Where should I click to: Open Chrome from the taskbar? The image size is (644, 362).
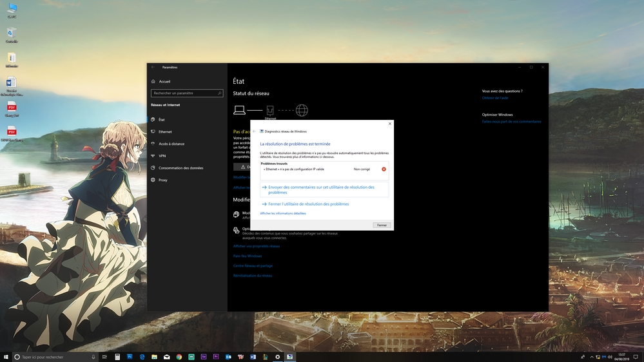click(x=179, y=357)
